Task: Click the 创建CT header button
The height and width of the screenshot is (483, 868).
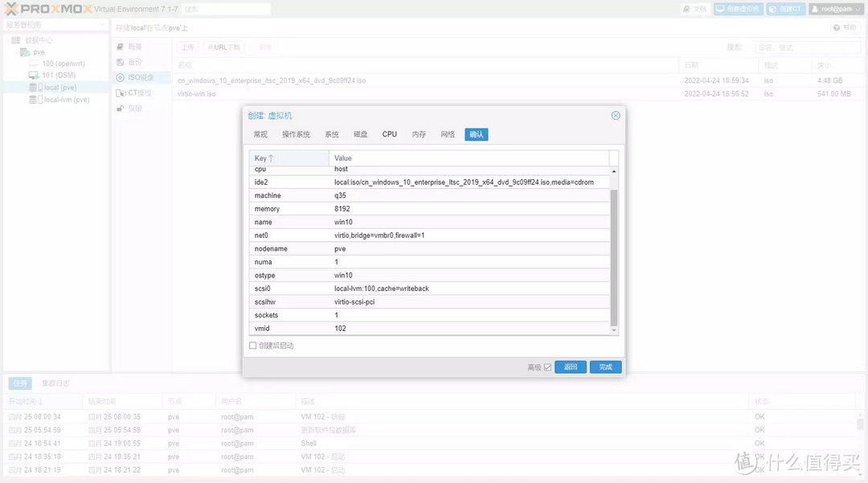Action: [785, 9]
